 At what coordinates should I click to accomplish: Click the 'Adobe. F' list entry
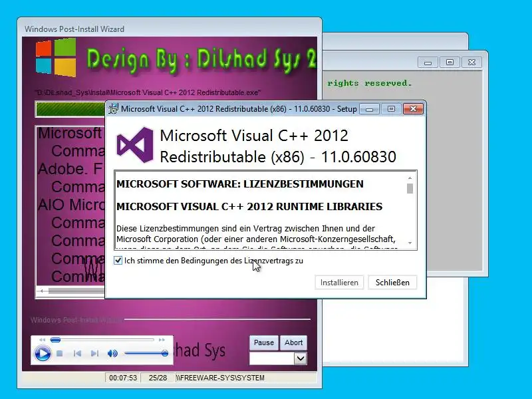(70, 169)
